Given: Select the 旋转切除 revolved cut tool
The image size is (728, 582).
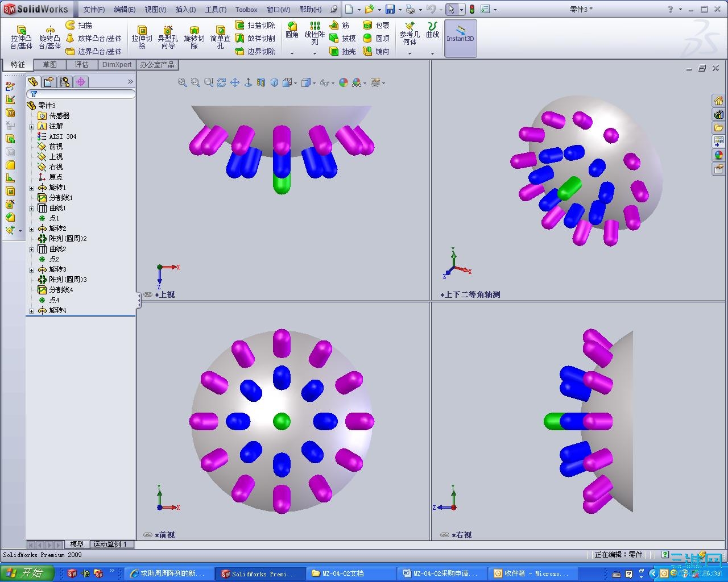Looking at the screenshot, I should (194, 38).
